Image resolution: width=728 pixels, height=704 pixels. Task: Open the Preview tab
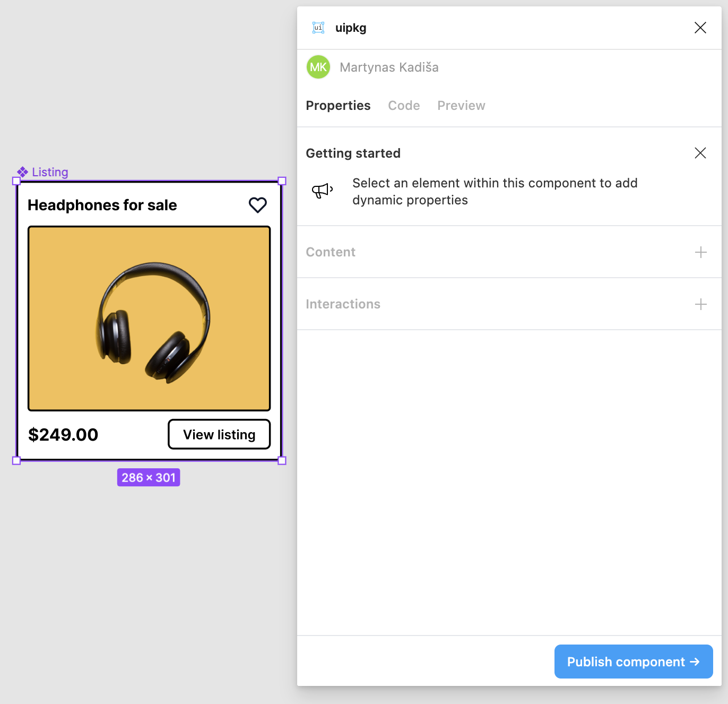point(461,106)
